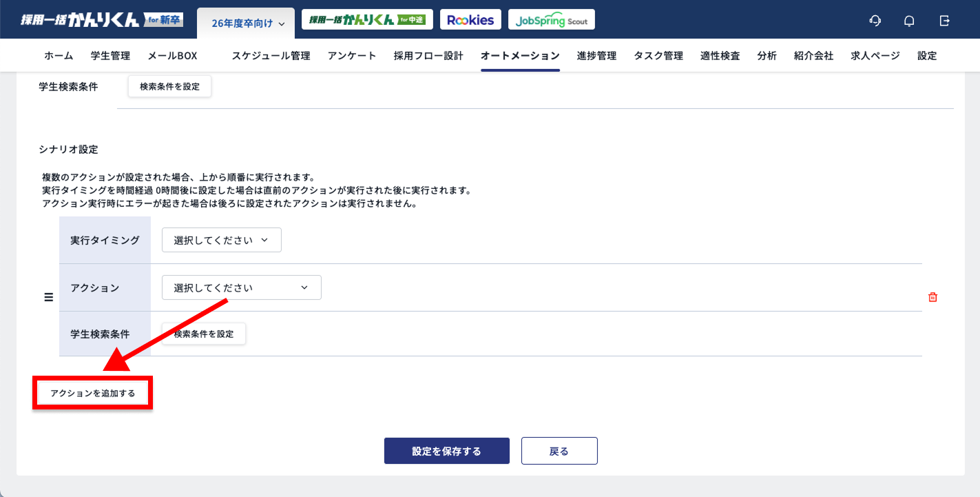Open the 26年度卒向け year selector dropdown
The width and height of the screenshot is (980, 497).
pyautogui.click(x=245, y=21)
